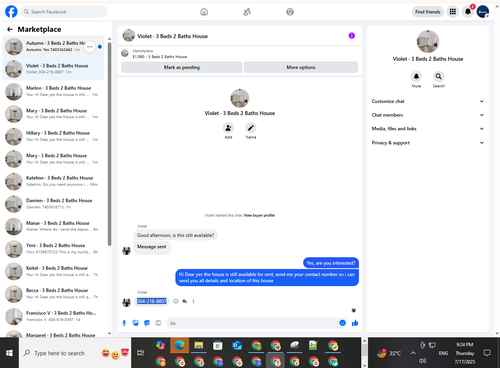React to Violet's phone number message
The width and height of the screenshot is (500, 368).
coord(176,301)
